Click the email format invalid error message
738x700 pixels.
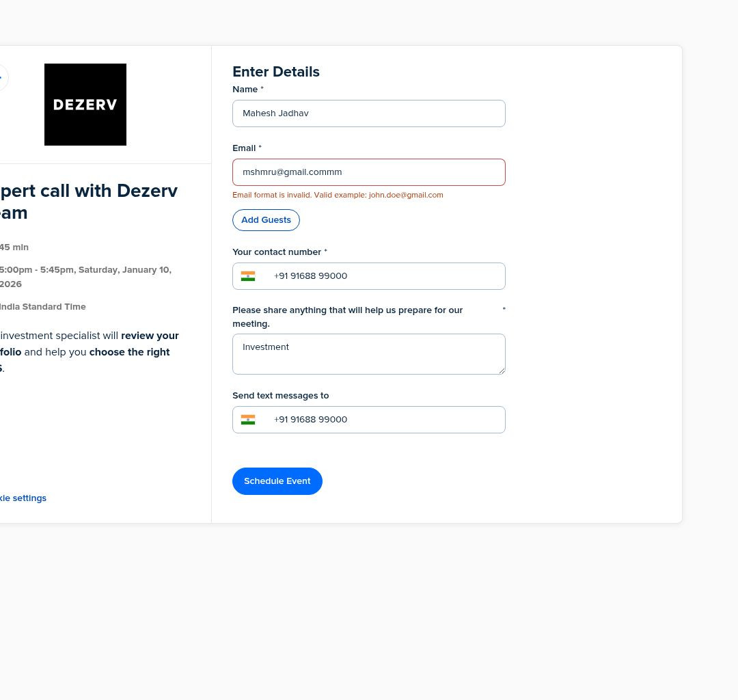338,195
